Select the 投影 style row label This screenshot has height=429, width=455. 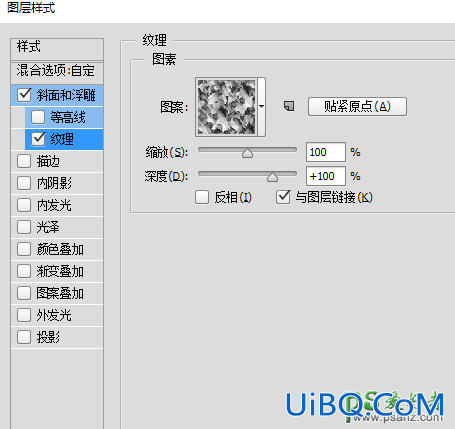[48, 337]
